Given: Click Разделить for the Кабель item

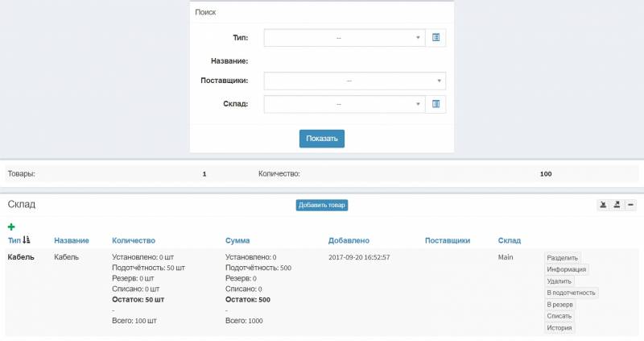Looking at the screenshot, I should click(x=562, y=258).
